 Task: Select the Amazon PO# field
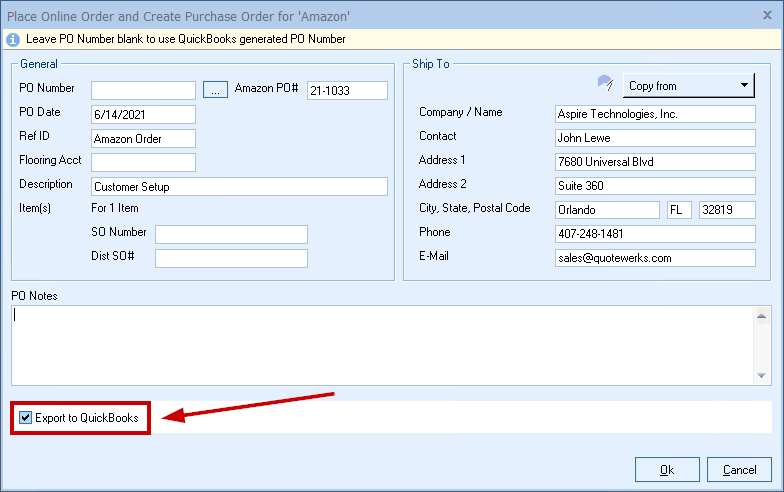pos(346,90)
